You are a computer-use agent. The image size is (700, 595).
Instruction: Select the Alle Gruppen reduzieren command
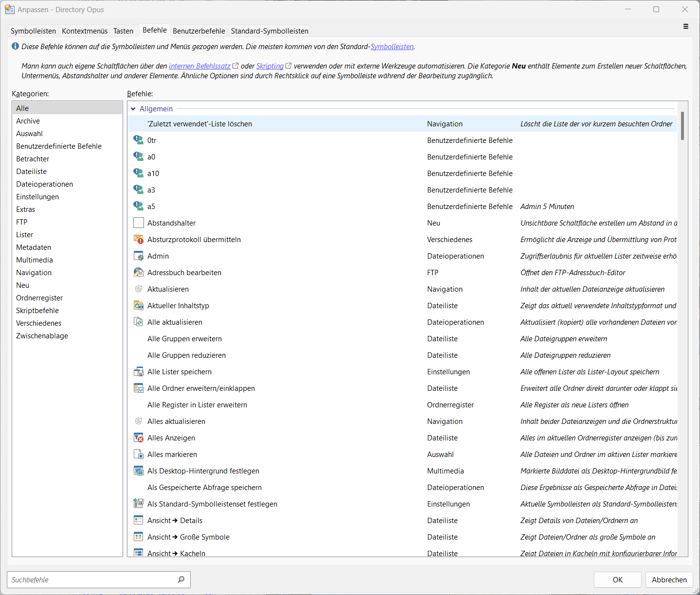click(402, 355)
